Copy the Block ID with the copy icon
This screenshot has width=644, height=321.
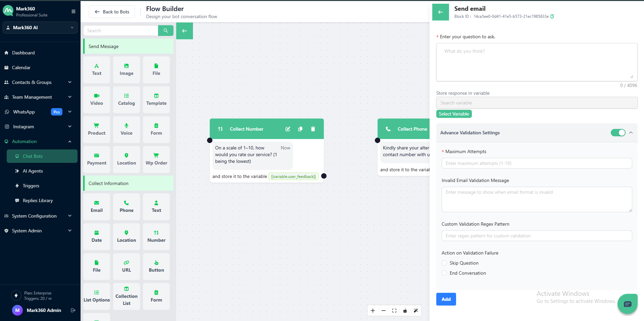552,16
